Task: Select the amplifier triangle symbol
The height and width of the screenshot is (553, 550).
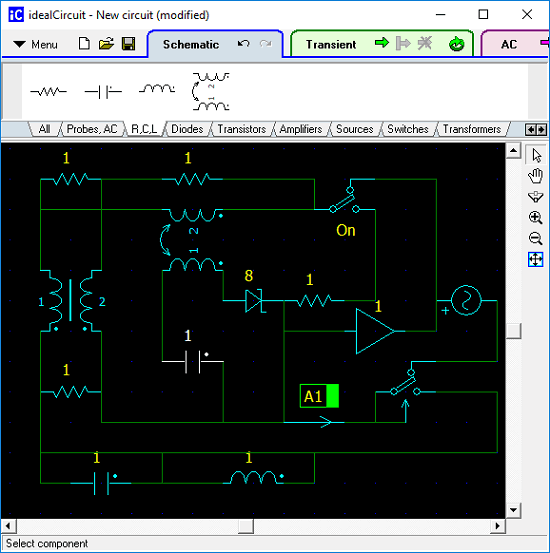Action: coord(375,331)
